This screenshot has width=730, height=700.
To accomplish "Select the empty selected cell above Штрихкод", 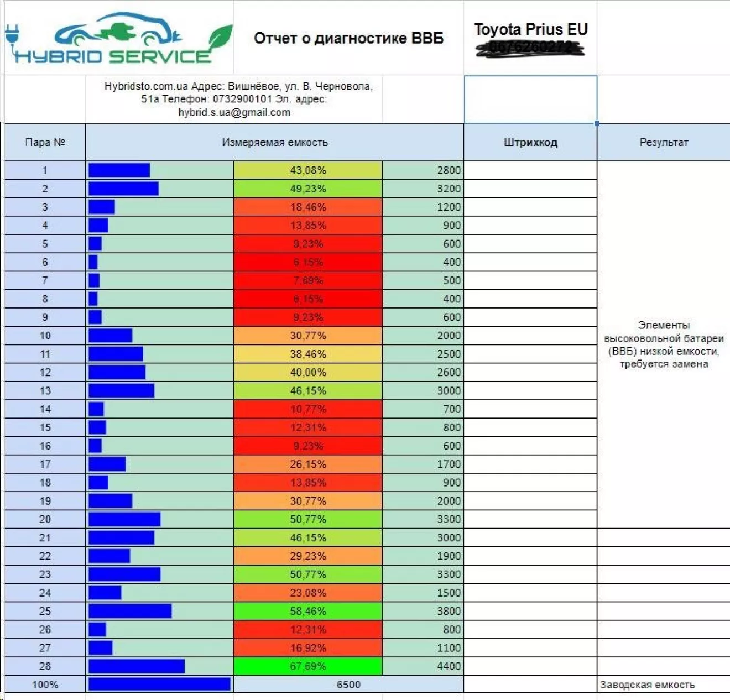I will point(530,100).
